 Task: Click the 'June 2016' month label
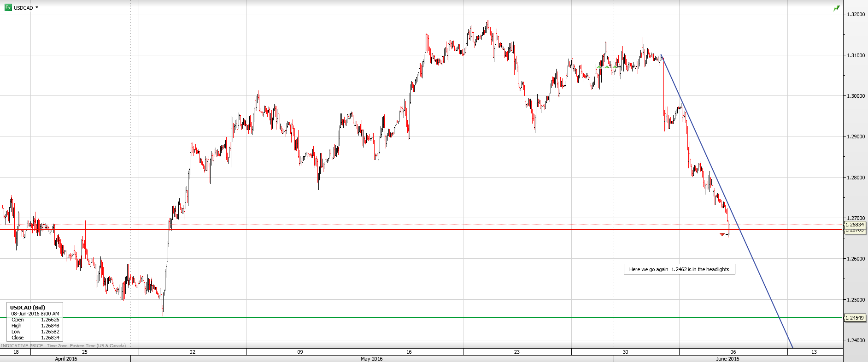(727, 359)
